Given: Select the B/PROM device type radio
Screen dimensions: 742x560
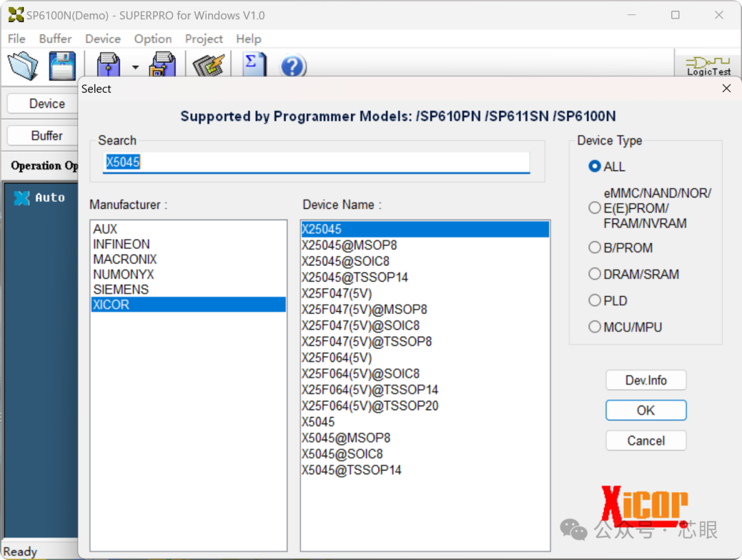Looking at the screenshot, I should [595, 247].
